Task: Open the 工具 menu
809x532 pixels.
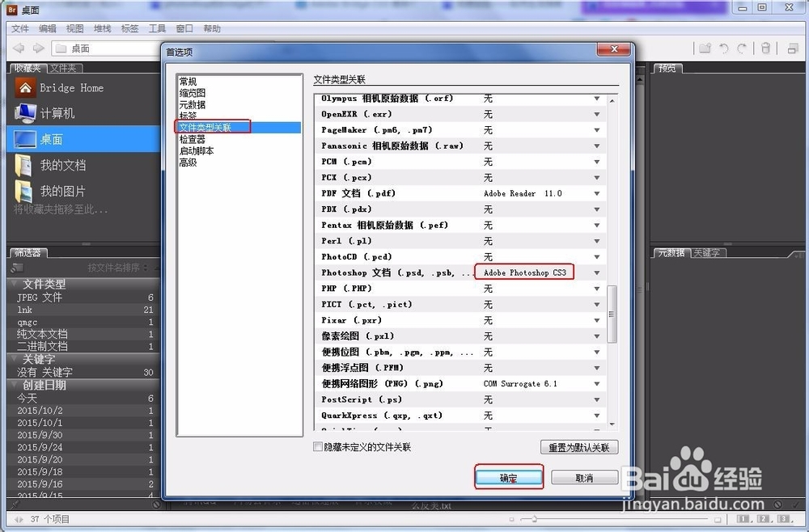Action: [x=157, y=28]
